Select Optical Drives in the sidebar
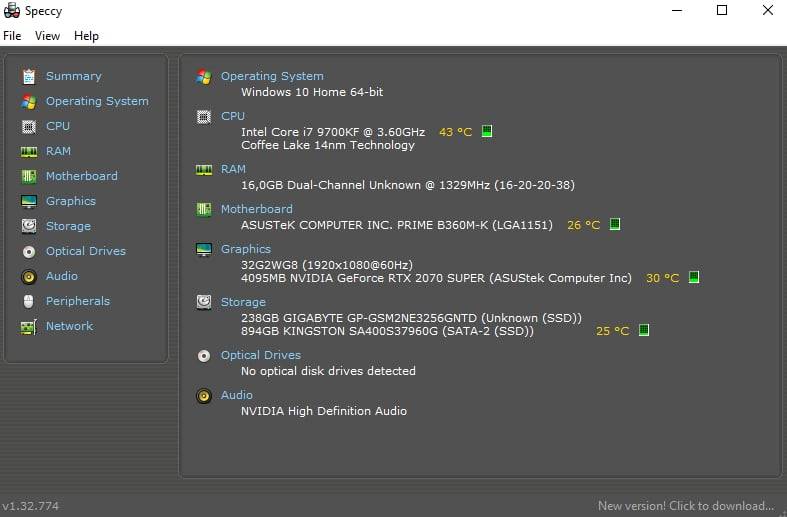The height and width of the screenshot is (517, 787). click(86, 251)
